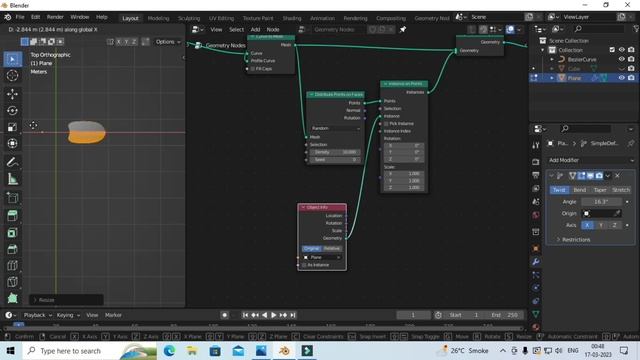This screenshot has width=640, height=360.
Task: Expand the BezierCurve tree item
Action: tap(552, 59)
